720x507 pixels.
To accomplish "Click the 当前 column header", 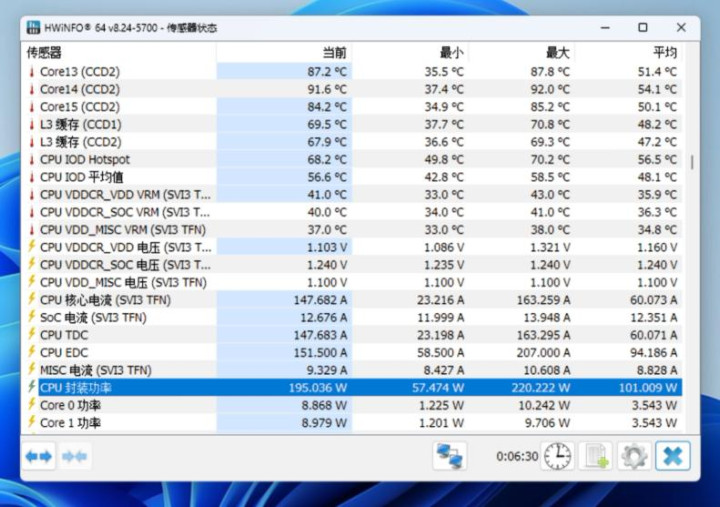I will tap(284, 53).
